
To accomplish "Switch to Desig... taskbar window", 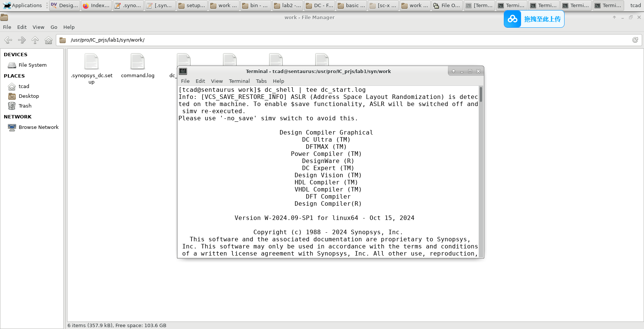I will pos(64,5).
